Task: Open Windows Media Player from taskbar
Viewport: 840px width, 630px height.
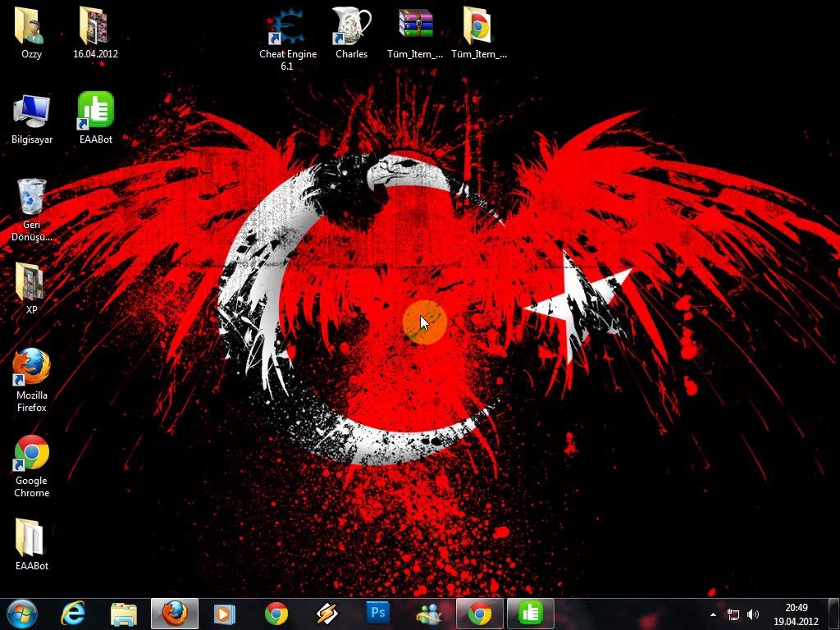Action: point(225,614)
